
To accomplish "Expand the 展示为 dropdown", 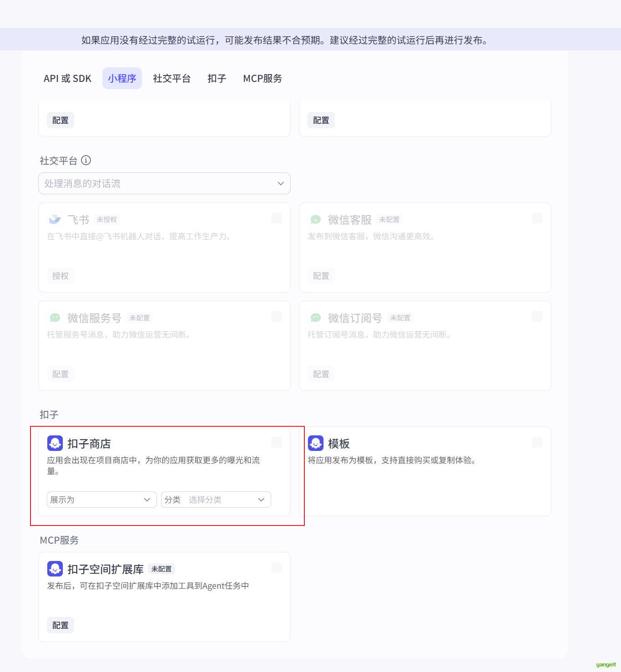I will (101, 500).
